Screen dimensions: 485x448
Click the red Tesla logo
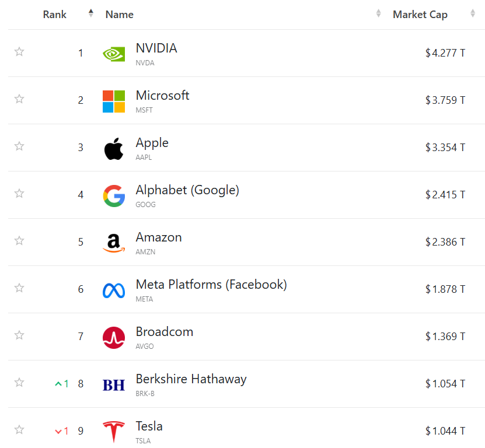[x=114, y=432]
